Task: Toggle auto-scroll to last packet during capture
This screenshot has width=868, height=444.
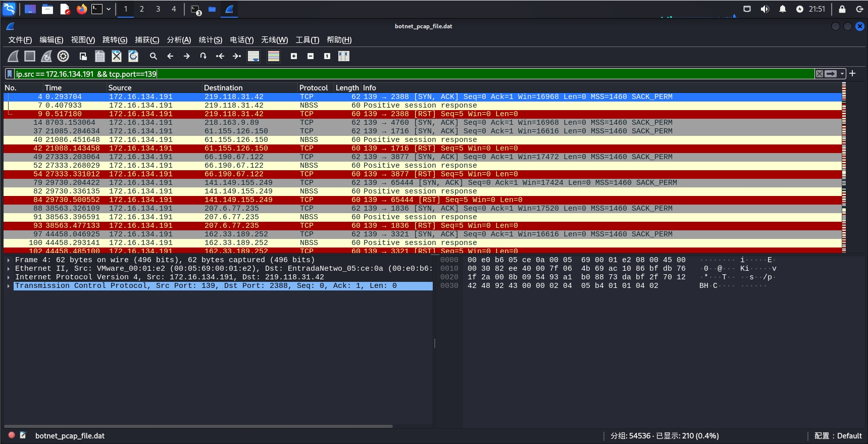Action: (253, 56)
